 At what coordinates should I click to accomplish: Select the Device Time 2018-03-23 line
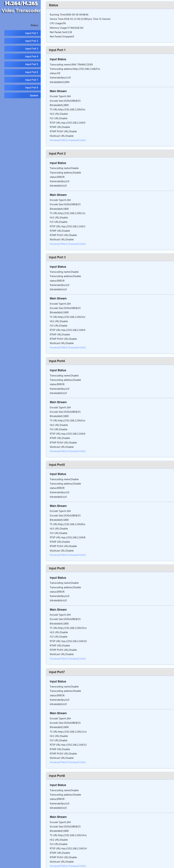pos(80,19)
